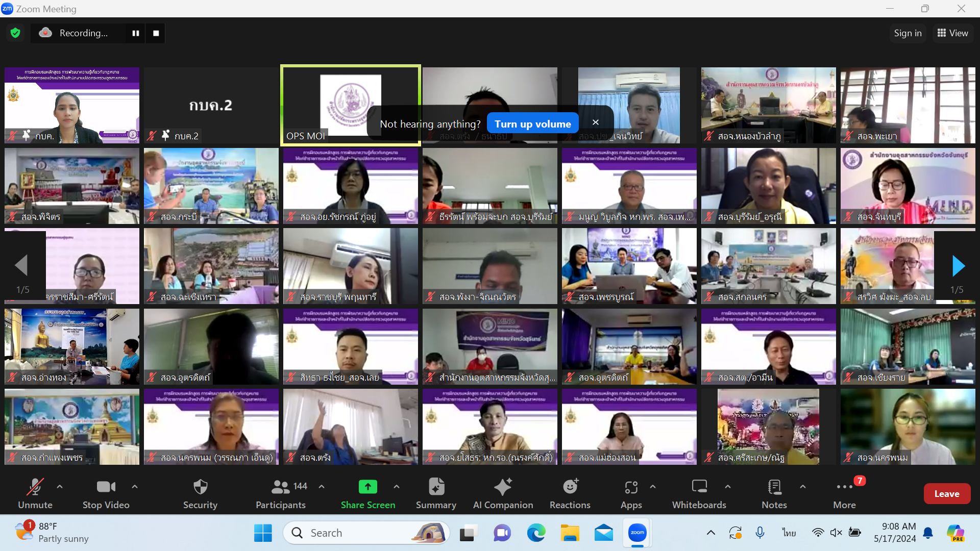Open the View layout menu
This screenshot has height=551, width=980.
(x=952, y=33)
